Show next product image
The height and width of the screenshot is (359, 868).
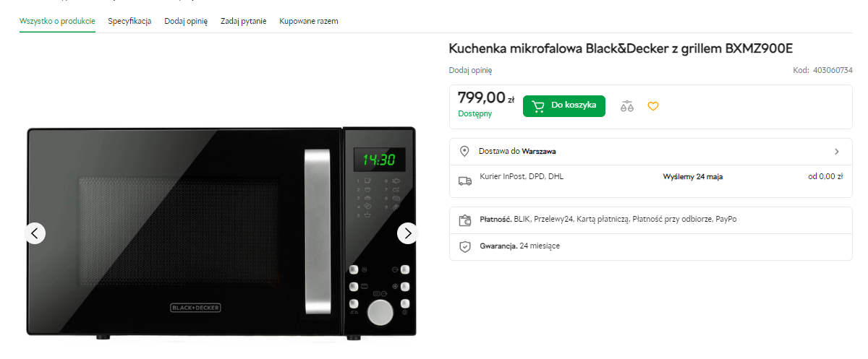click(407, 233)
